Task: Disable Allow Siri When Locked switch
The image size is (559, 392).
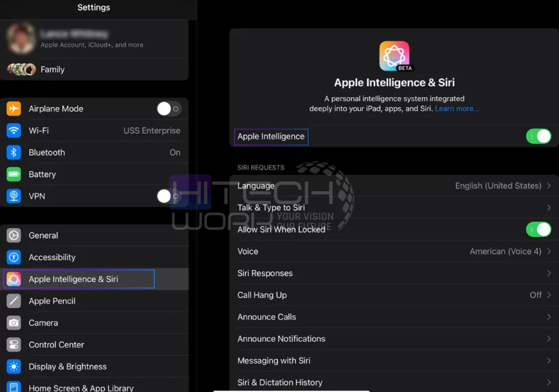Action: click(x=538, y=229)
